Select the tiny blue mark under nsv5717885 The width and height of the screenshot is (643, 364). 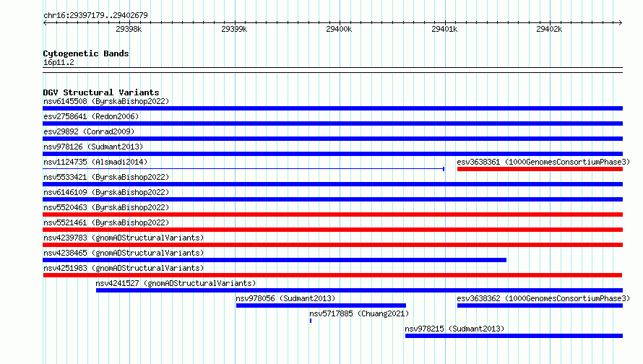coord(311,321)
